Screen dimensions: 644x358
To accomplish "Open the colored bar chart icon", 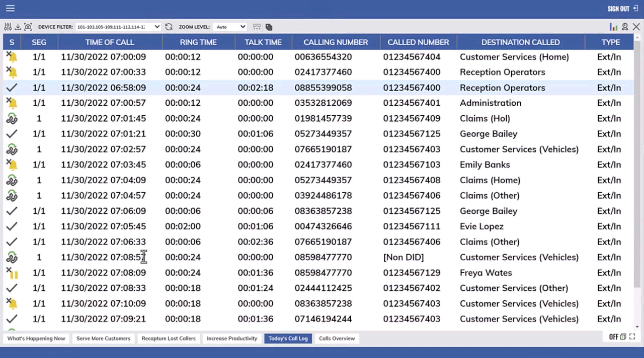I will (613, 27).
